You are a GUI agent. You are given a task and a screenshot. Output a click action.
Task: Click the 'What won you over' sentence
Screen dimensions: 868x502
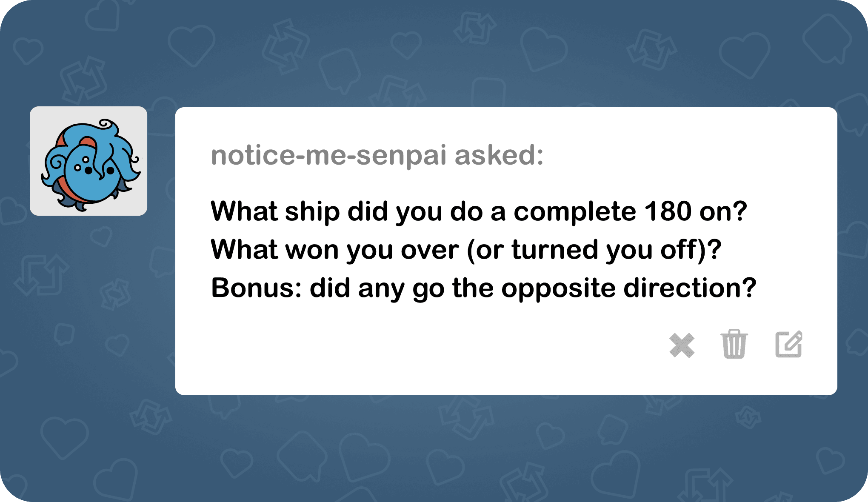pyautogui.click(x=466, y=250)
